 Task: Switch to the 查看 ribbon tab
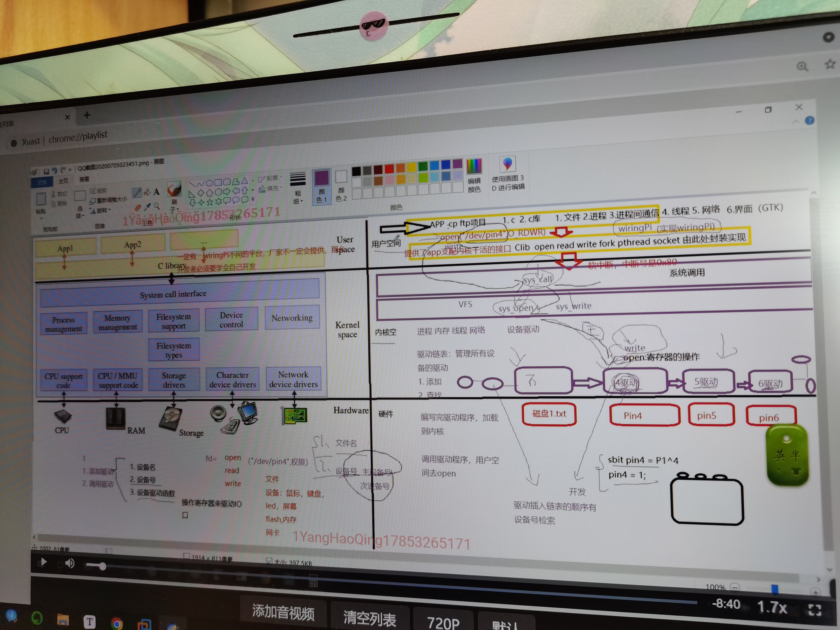coord(84,179)
